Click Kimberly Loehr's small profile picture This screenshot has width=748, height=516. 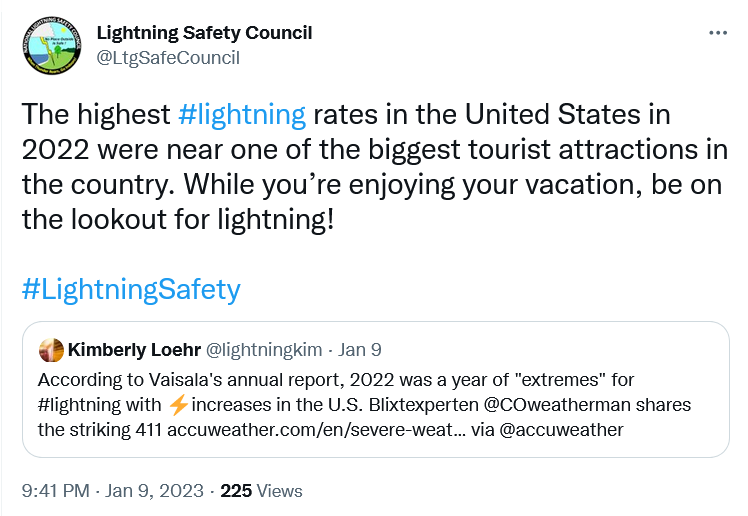click(x=51, y=350)
